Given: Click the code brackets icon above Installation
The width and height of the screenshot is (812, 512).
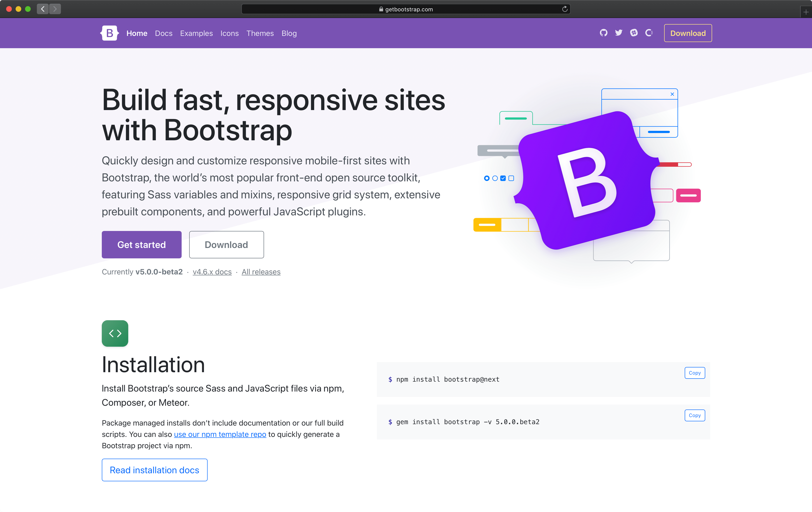Looking at the screenshot, I should coord(115,333).
